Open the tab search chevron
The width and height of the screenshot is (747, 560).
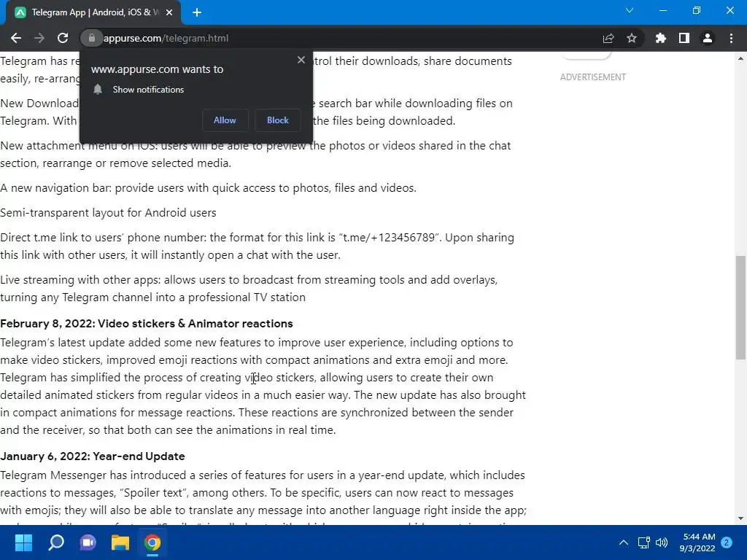[630, 10]
